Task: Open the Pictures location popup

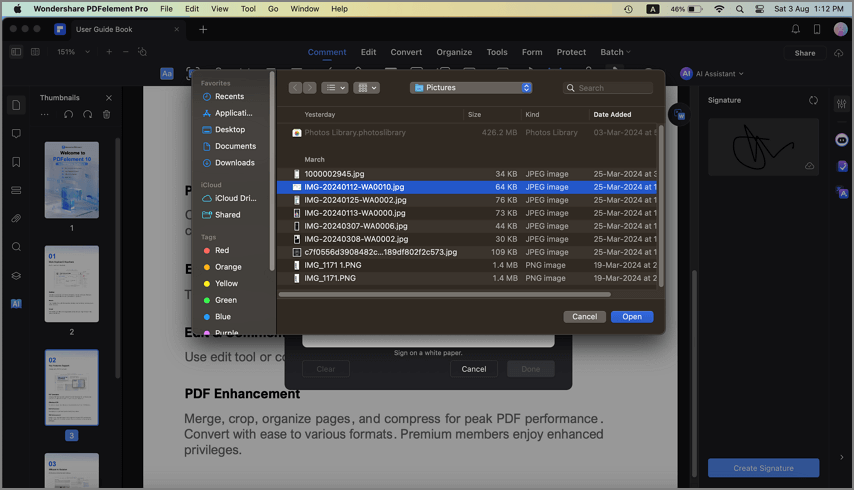Action: [471, 88]
